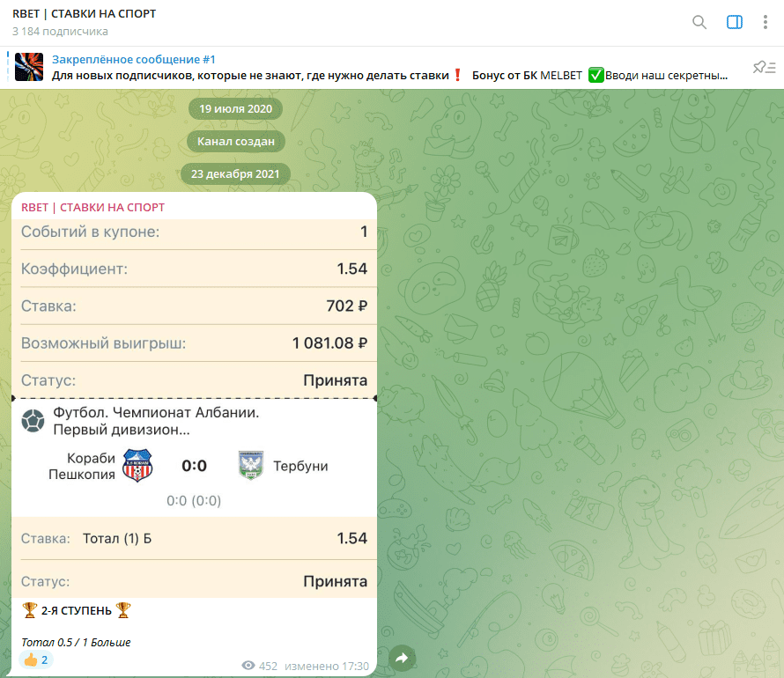
Task: Click the pinned messages list icon
Action: pyautogui.click(x=764, y=68)
